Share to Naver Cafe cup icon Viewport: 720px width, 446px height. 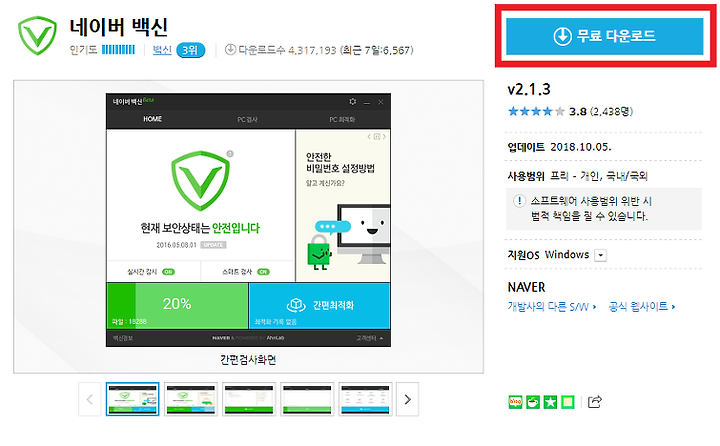click(x=533, y=402)
